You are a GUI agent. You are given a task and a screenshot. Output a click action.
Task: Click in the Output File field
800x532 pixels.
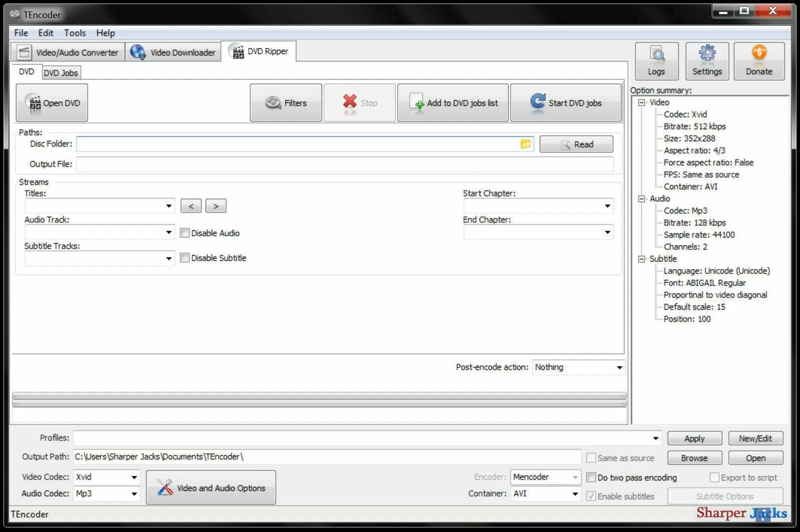coord(345,164)
